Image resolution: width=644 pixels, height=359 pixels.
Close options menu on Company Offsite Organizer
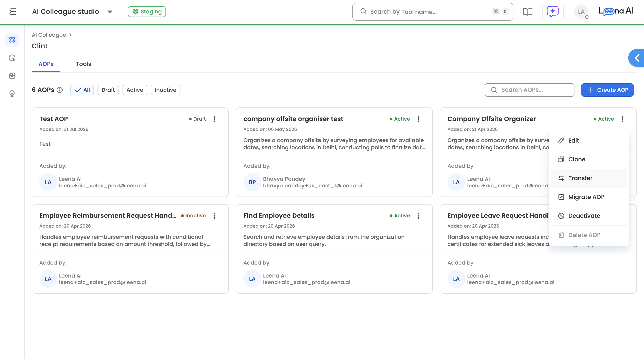622,119
